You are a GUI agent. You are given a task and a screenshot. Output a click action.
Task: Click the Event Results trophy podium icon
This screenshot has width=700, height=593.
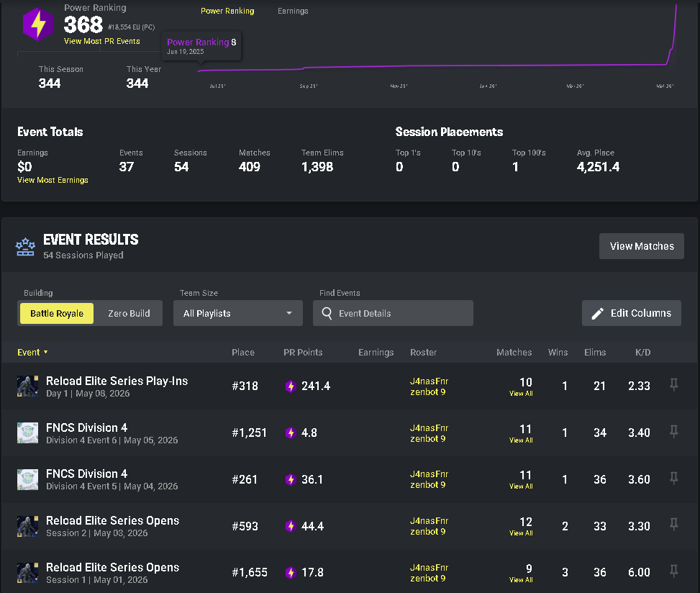25,247
